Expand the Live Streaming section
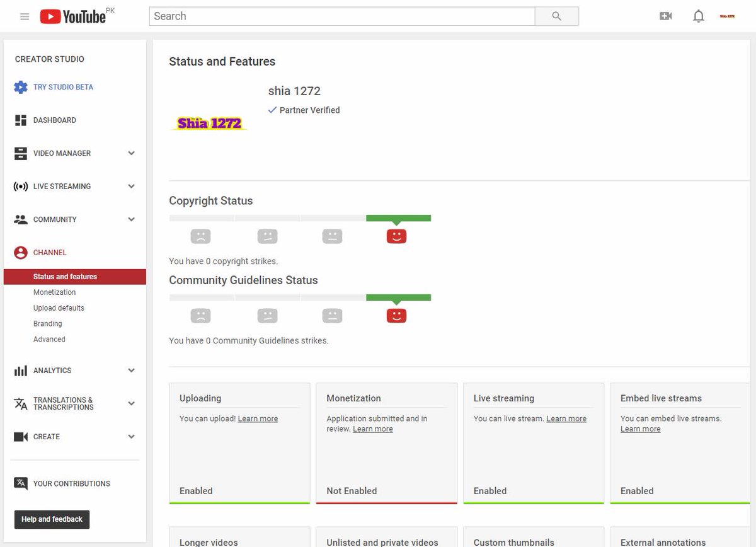 131,187
